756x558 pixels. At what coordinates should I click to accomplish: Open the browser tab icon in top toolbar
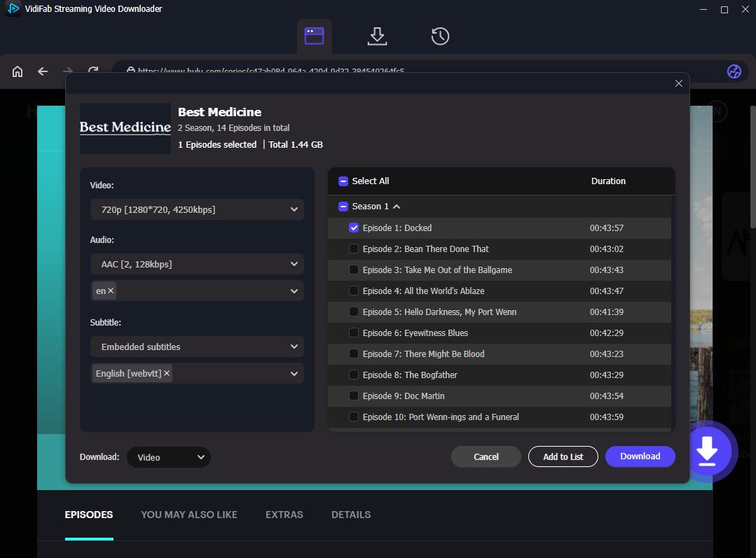(x=315, y=36)
